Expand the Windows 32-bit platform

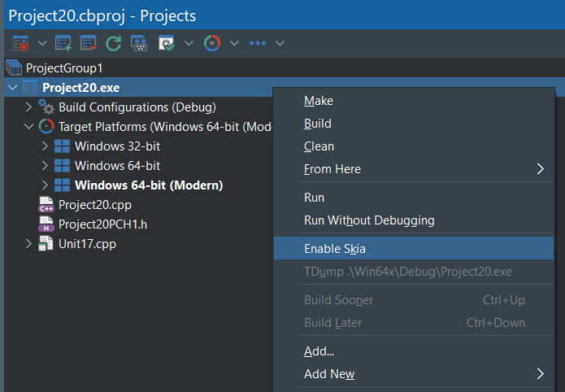(x=45, y=146)
